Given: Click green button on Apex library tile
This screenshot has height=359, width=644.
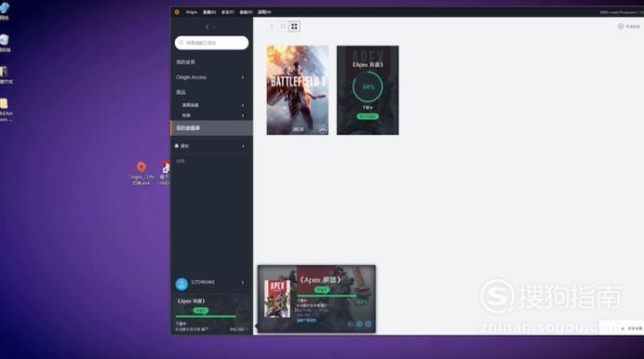Looking at the screenshot, I should tap(368, 116).
